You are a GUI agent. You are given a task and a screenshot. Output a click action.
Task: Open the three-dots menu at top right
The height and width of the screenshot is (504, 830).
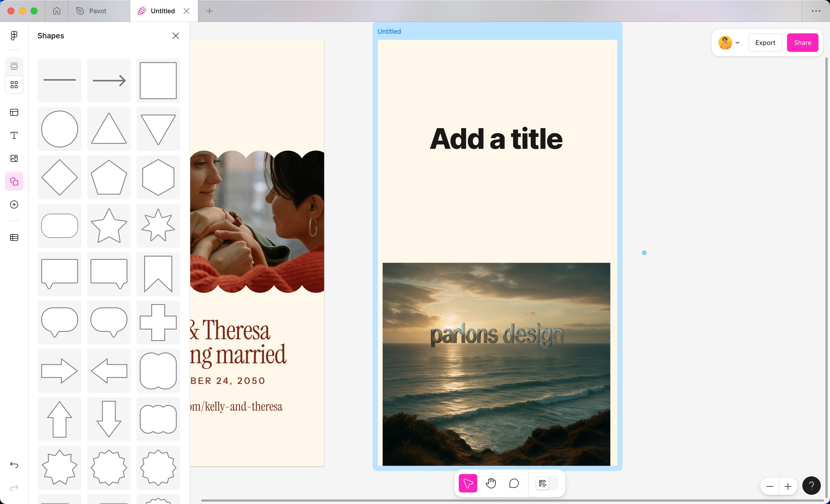coord(816,11)
